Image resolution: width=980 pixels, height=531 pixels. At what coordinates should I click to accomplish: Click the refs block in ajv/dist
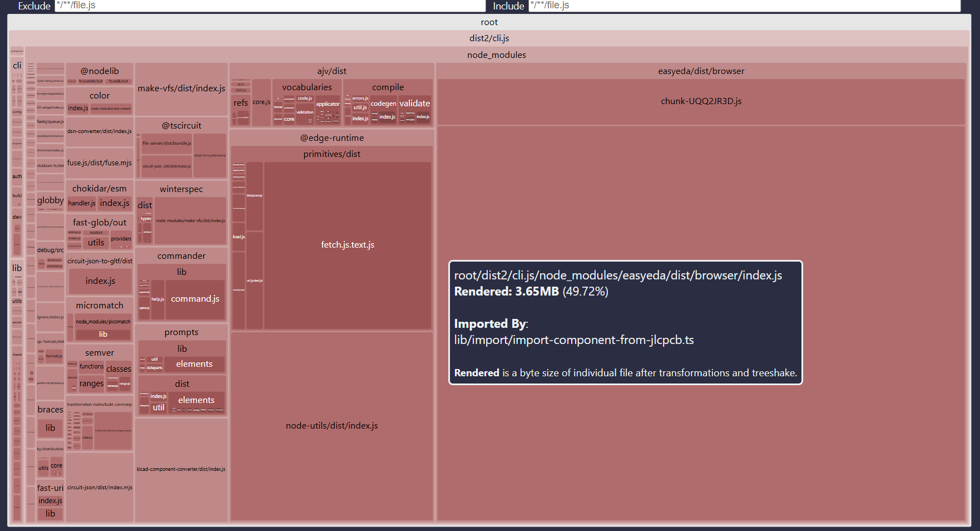241,103
